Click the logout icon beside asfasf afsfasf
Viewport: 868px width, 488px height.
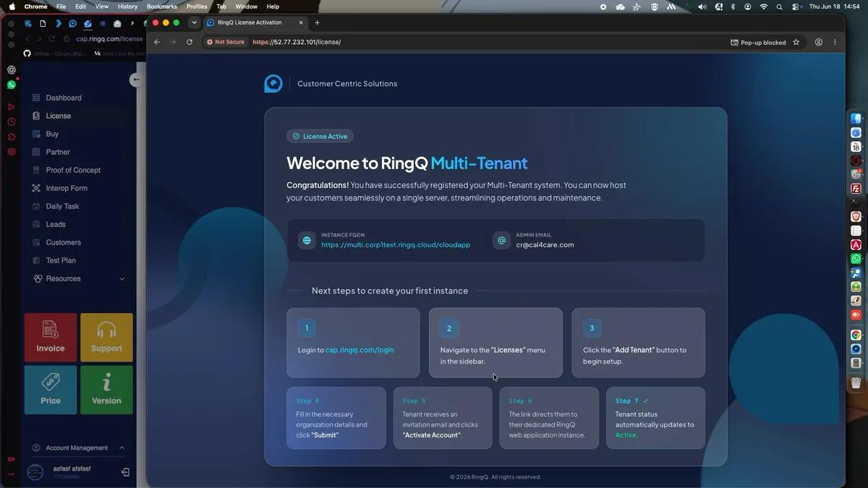125,472
